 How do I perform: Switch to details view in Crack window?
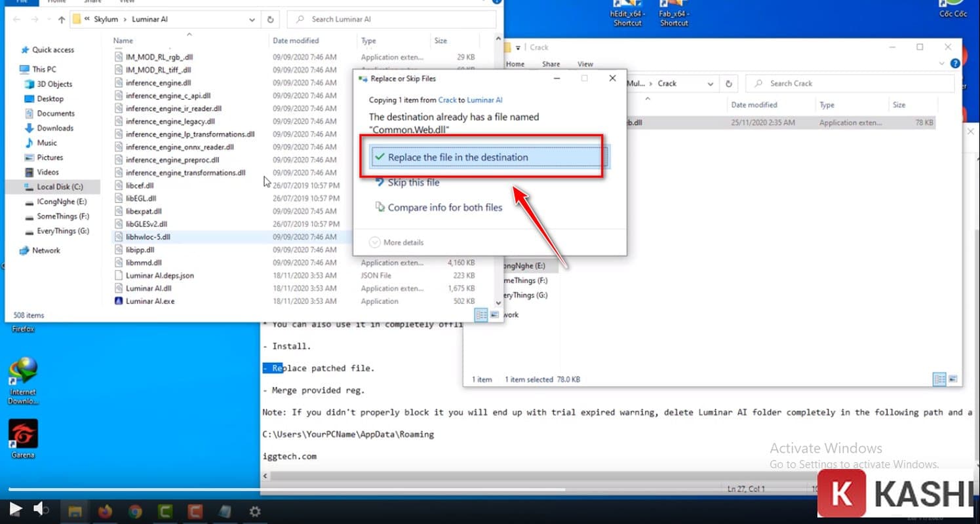(939, 379)
